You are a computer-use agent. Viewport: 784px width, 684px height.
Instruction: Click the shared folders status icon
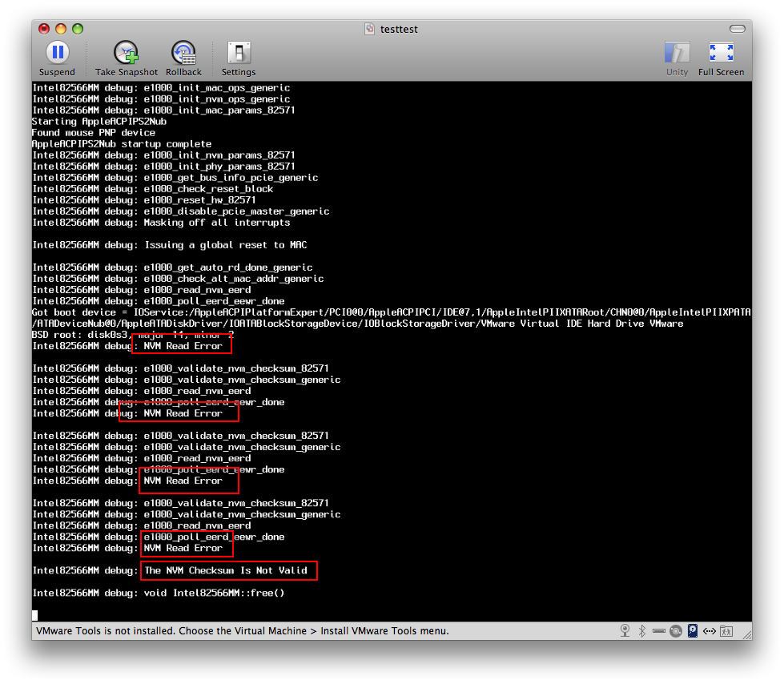coord(726,631)
